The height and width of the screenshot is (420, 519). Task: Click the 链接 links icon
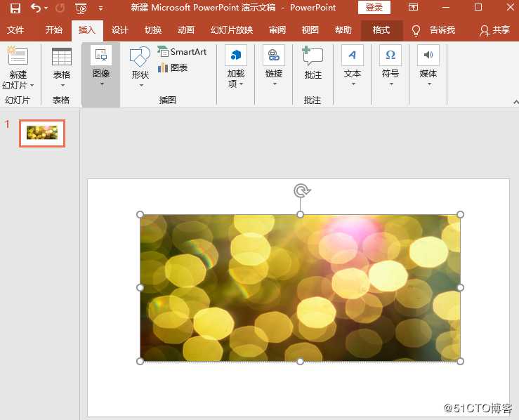click(x=274, y=55)
